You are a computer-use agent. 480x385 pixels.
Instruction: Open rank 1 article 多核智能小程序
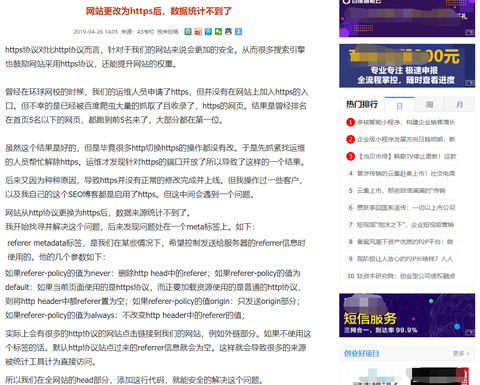coord(406,122)
